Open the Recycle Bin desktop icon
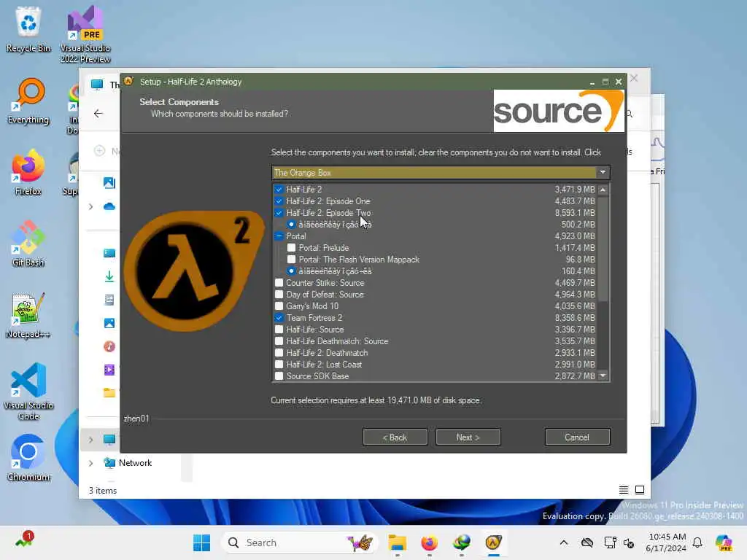747x560 pixels. (28, 29)
